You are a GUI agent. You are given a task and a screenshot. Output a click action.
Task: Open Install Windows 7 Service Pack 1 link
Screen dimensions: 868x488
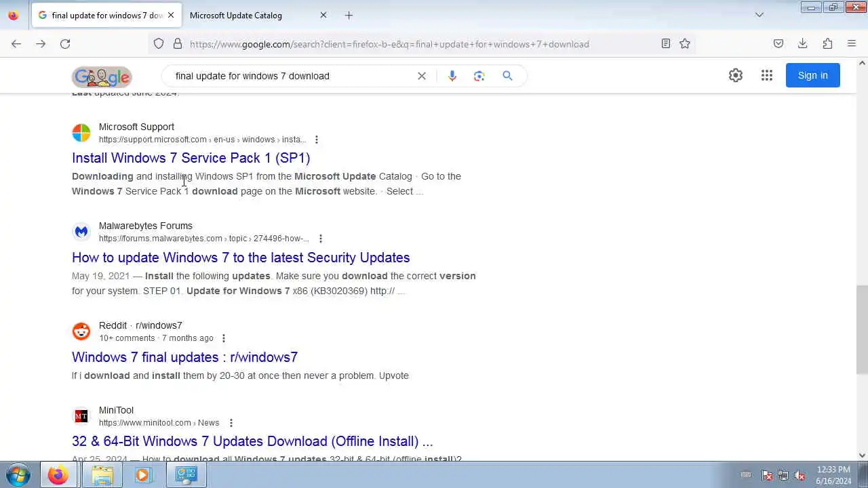(x=191, y=158)
